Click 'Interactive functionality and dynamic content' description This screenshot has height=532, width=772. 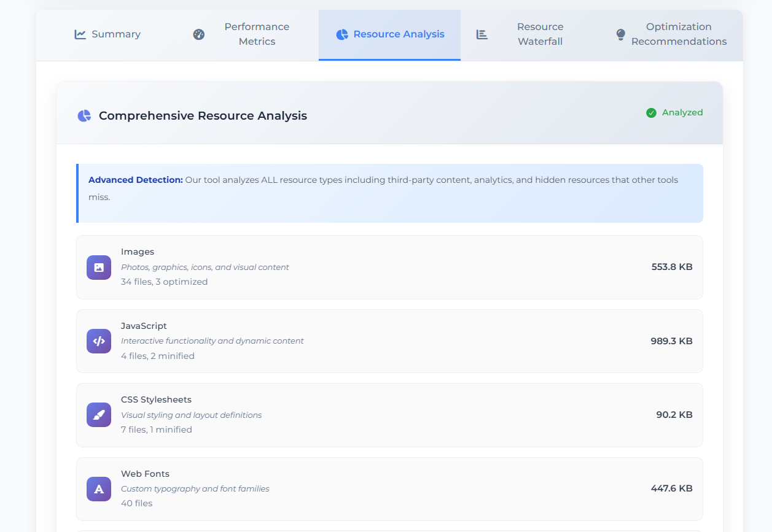click(212, 341)
